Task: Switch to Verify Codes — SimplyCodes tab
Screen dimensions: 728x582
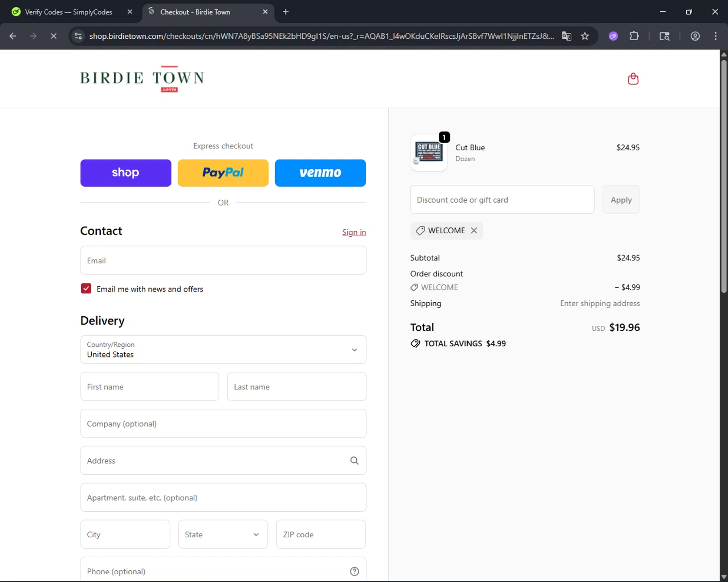Action: pyautogui.click(x=68, y=12)
